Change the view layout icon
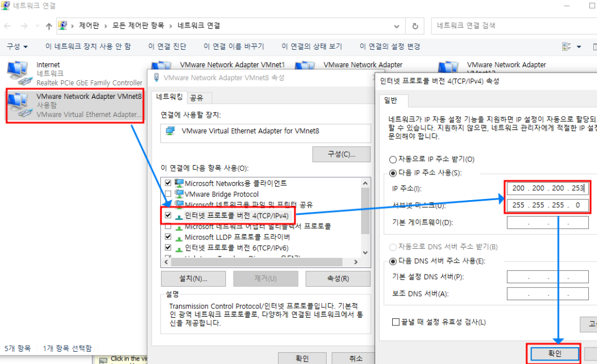The image size is (597, 364). [567, 46]
